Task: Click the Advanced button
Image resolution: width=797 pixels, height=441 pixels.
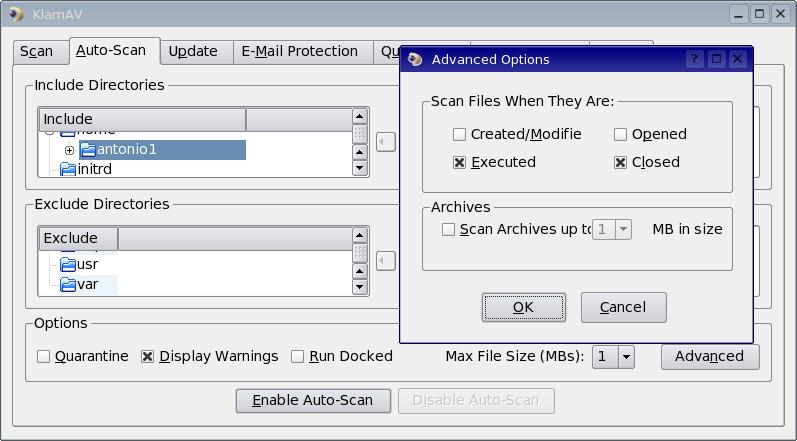Action: 710,357
